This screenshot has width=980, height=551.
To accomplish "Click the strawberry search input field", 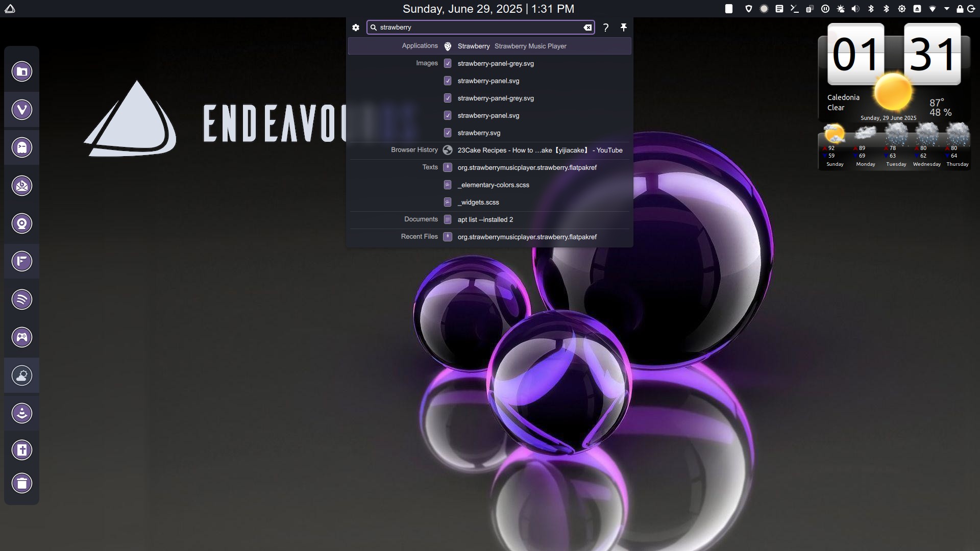I will click(x=480, y=28).
